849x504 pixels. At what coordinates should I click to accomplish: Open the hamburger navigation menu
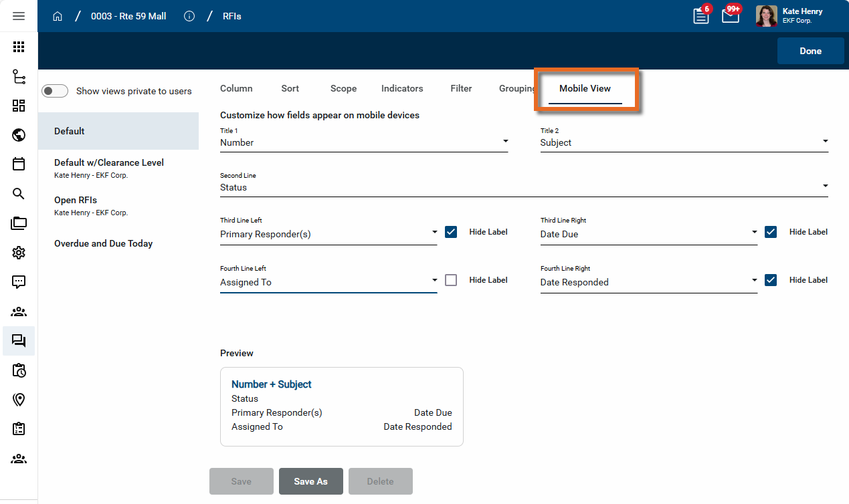click(19, 16)
